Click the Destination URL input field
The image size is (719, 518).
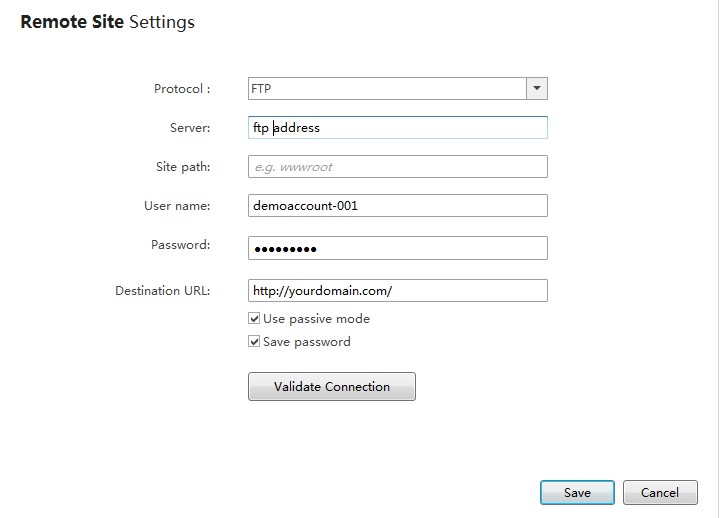(397, 290)
